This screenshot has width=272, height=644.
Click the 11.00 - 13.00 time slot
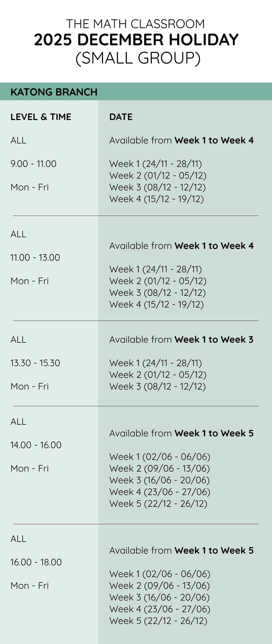pyautogui.click(x=35, y=258)
